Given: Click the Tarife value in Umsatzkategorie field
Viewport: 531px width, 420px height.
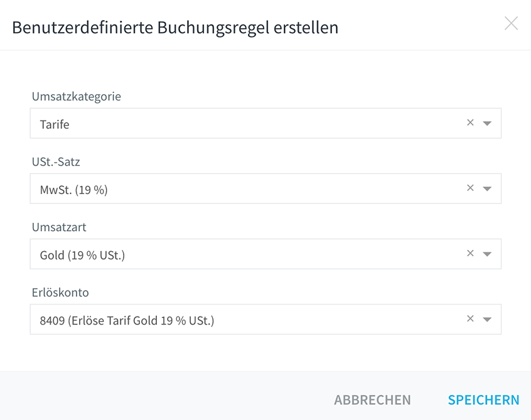Looking at the screenshot, I should pos(55,124).
